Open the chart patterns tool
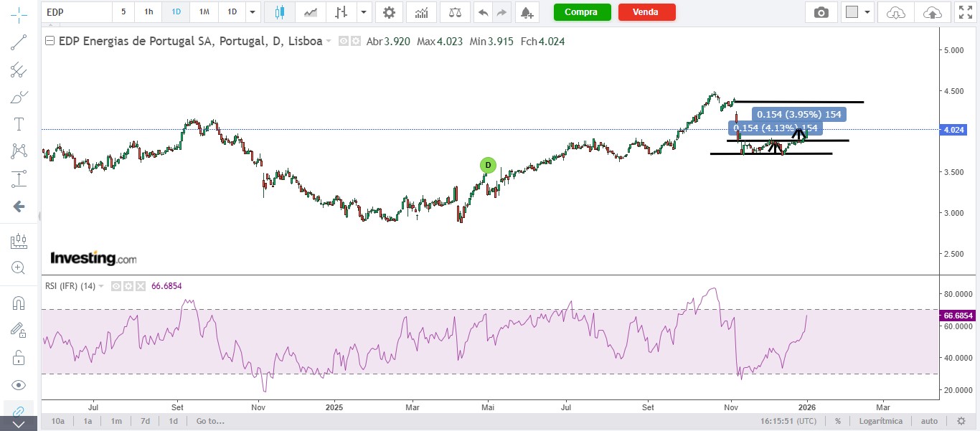The image size is (980, 431). [x=19, y=151]
